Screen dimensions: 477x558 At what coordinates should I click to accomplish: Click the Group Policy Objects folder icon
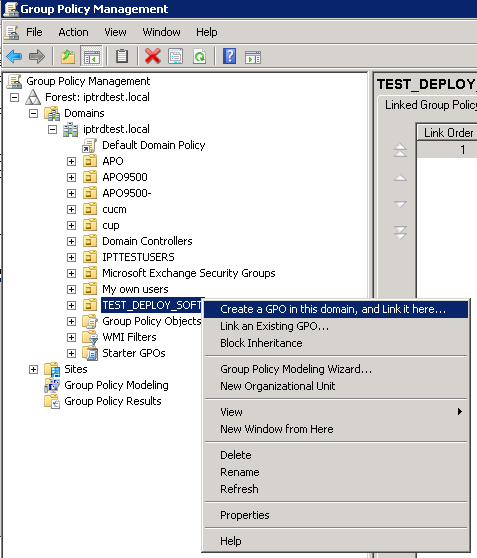click(x=90, y=321)
